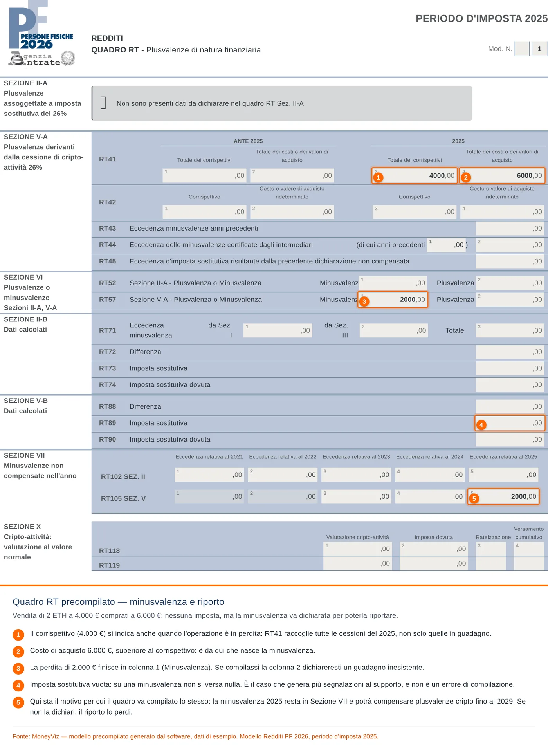Screen dimensions: 548x756
Task: Click RT105 Sez. V Eccedenza 2021 field
Action: (x=209, y=496)
